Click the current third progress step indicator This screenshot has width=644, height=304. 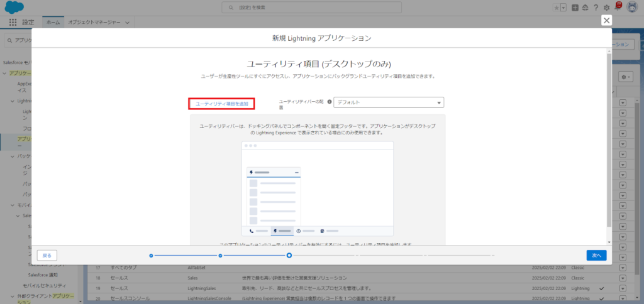pos(289,255)
